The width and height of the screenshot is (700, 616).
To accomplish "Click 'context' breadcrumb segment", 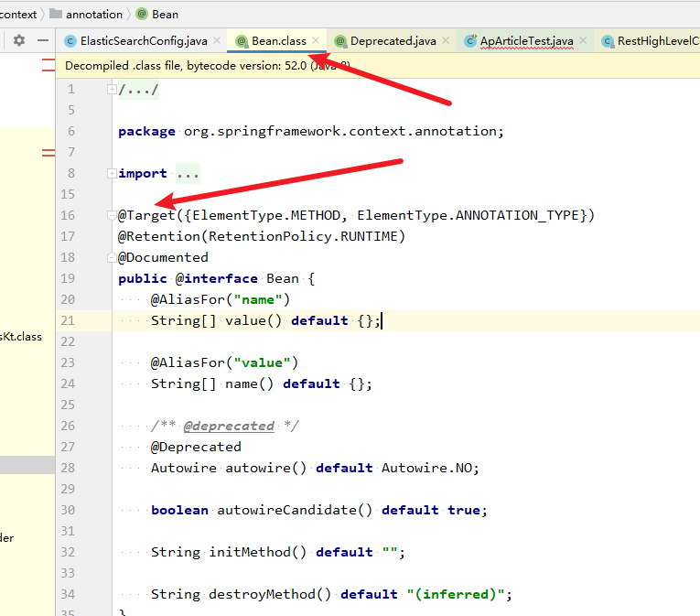I will (x=18, y=15).
